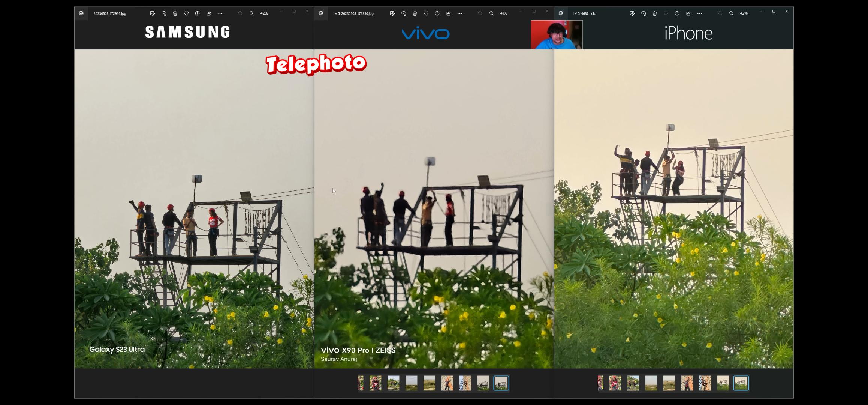
Task: Open climber with blue stripes thumbnail, vivo filmstrip
Action: (465, 383)
